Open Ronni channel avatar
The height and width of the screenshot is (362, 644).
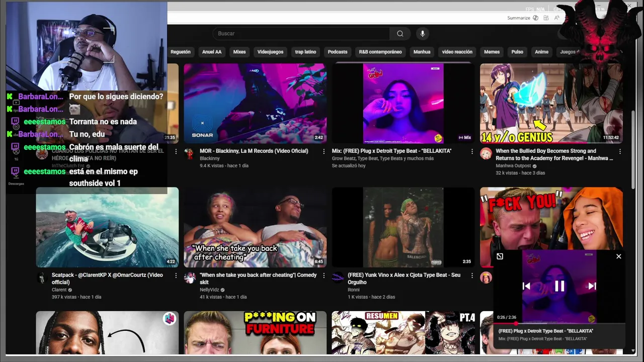tap(338, 278)
